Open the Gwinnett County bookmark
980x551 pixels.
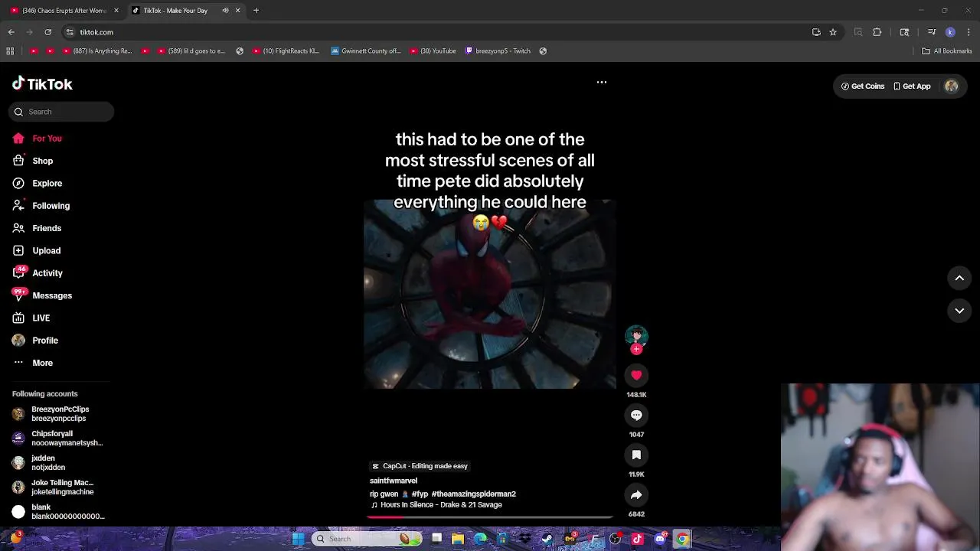point(366,51)
